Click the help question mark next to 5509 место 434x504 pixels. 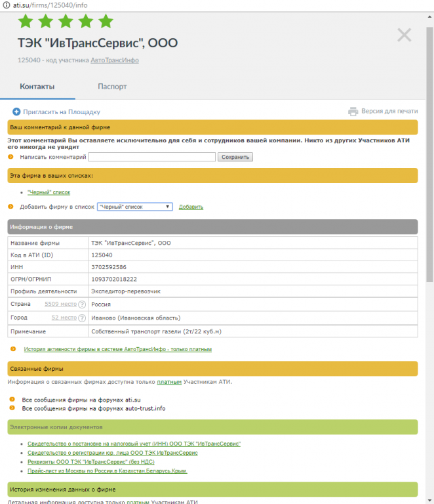click(x=82, y=304)
